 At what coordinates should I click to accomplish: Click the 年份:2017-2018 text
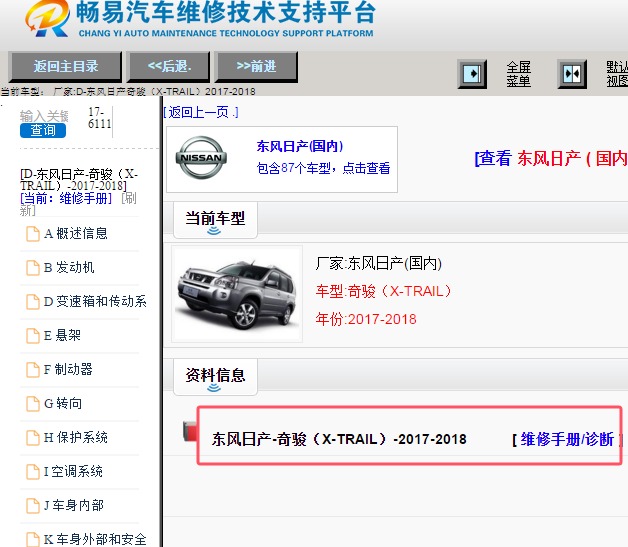[x=366, y=319]
